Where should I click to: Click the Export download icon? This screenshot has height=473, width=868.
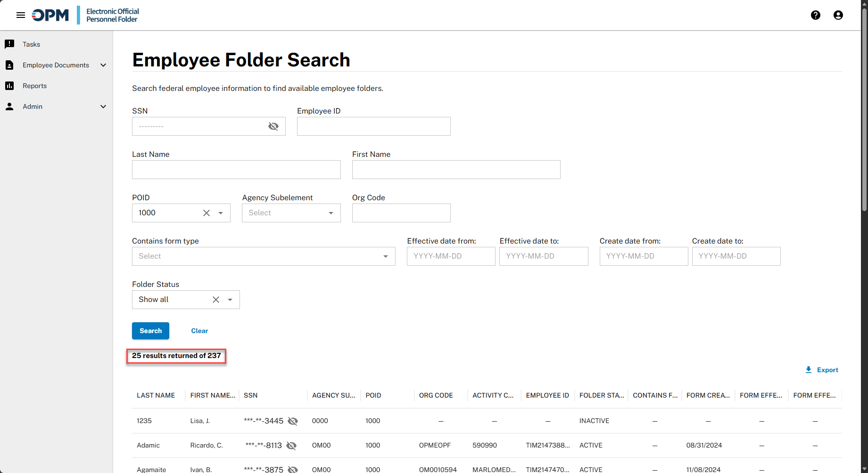pos(809,370)
